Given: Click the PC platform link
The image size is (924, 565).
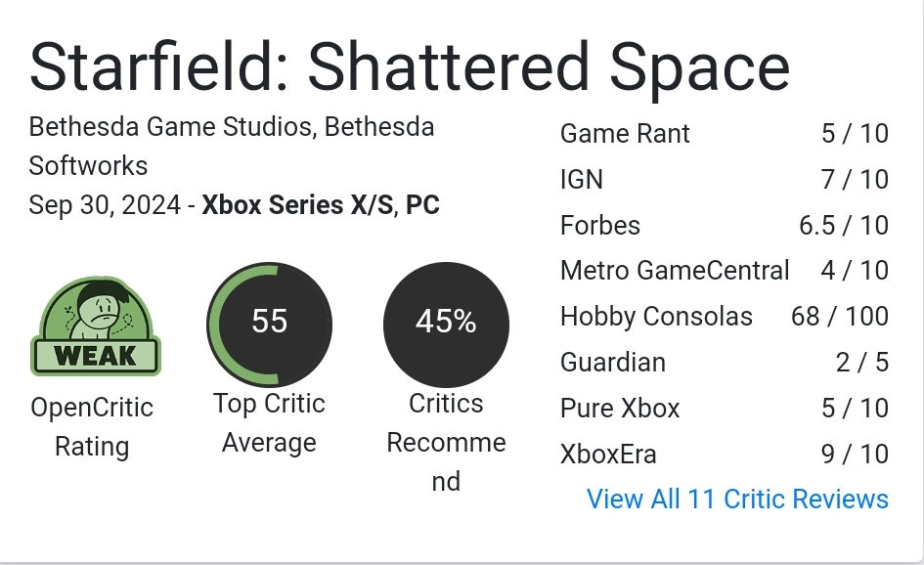Looking at the screenshot, I should point(422,205).
